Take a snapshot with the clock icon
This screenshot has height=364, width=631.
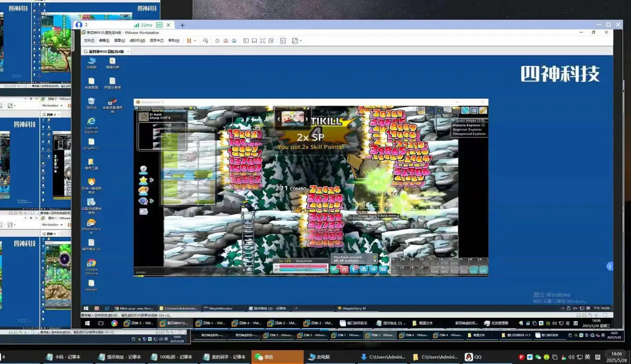pyautogui.click(x=217, y=41)
